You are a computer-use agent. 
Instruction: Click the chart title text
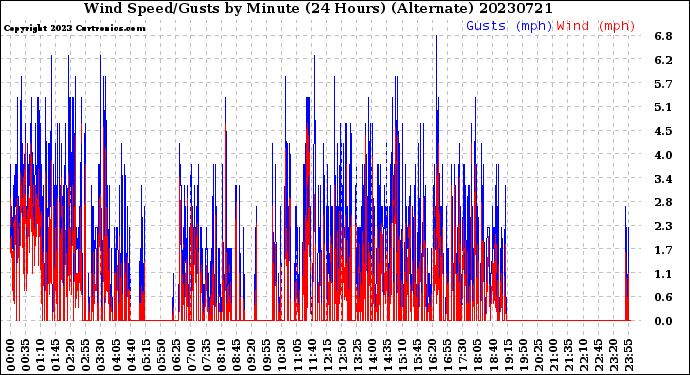click(x=318, y=8)
